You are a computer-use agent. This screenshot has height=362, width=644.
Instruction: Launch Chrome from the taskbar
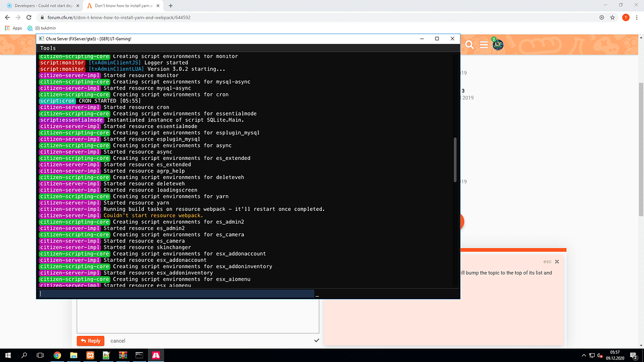[57, 356]
